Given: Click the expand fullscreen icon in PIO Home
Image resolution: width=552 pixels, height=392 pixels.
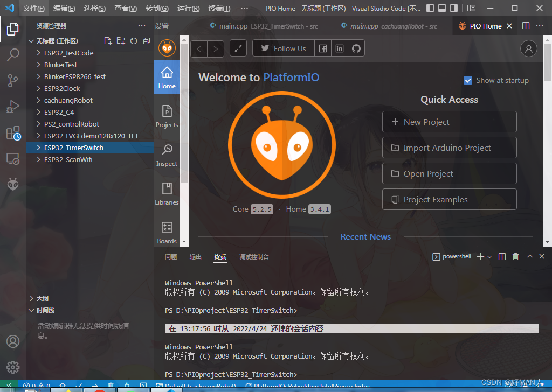Looking at the screenshot, I should tap(238, 48).
